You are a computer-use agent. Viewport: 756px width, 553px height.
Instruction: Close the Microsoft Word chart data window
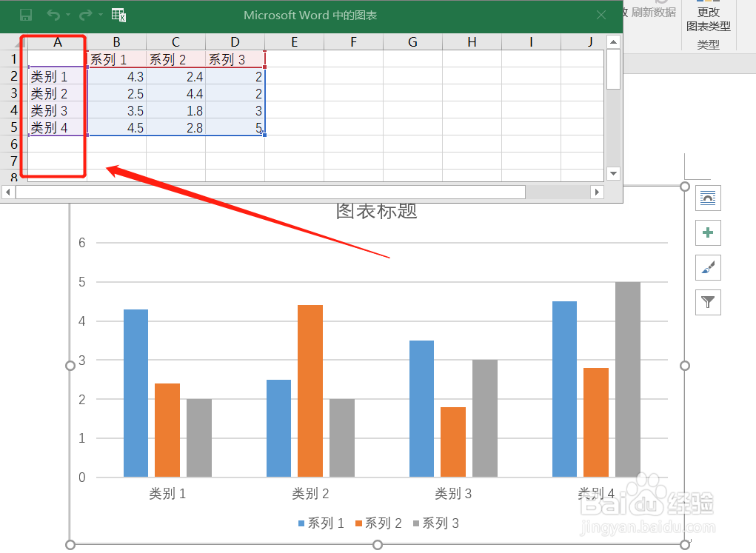601,15
